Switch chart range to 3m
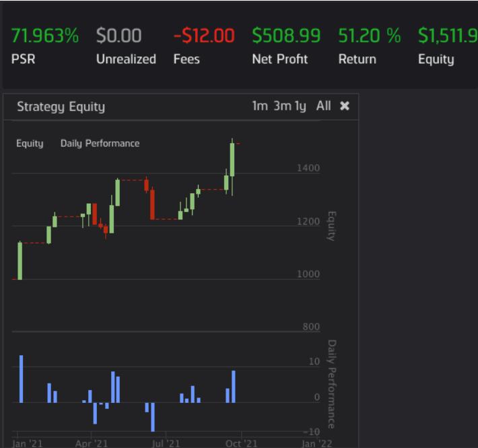Screen dimensions: 478x448 (282, 106)
